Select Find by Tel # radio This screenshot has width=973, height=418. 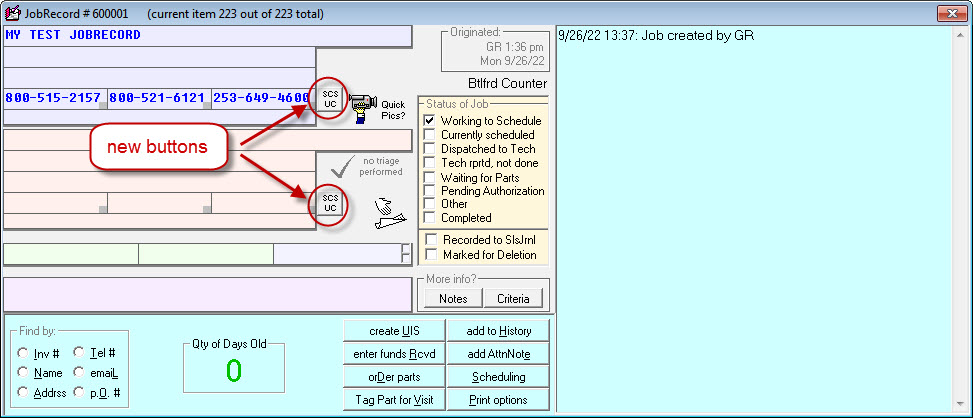pyautogui.click(x=79, y=352)
